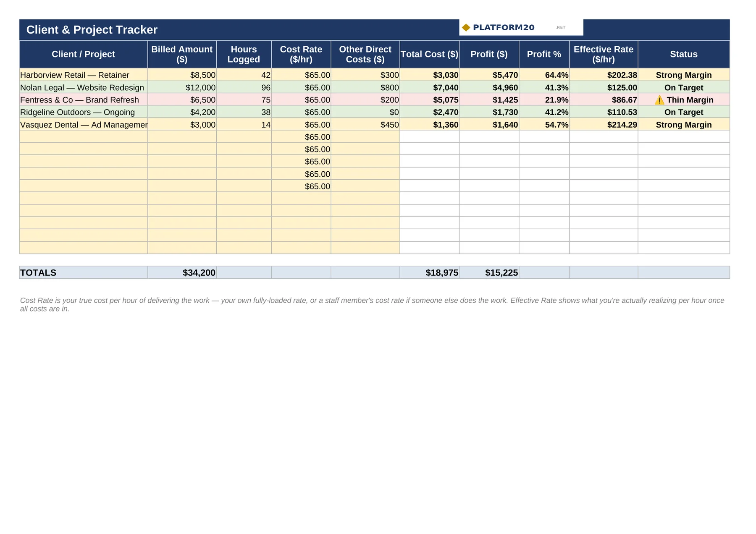Select the Billed Amount ($) column header
This screenshot has height=534, width=756.
click(x=182, y=54)
